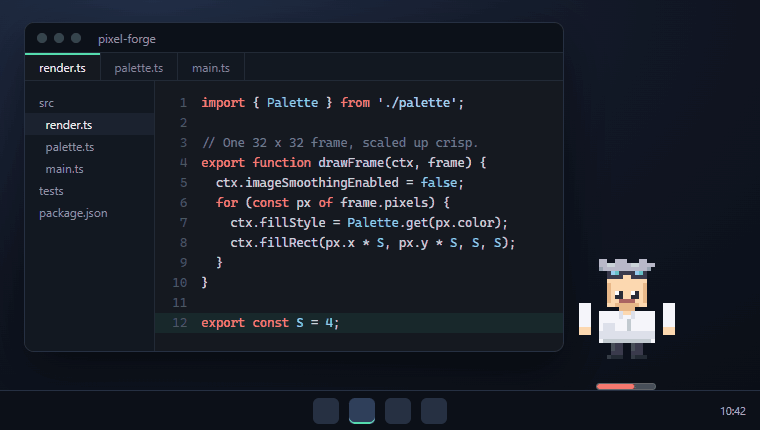Click the second window control dot

(x=59, y=38)
